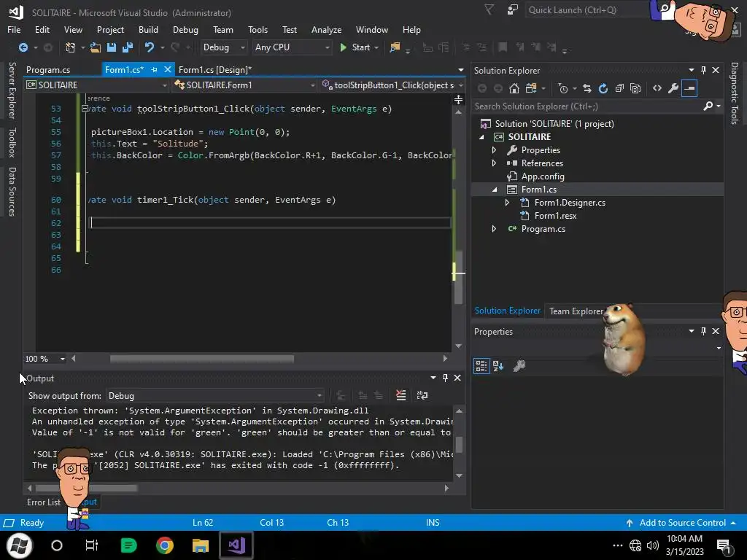Click Collapse All icon in Solution Explorer
The image size is (747, 560).
[x=619, y=88]
